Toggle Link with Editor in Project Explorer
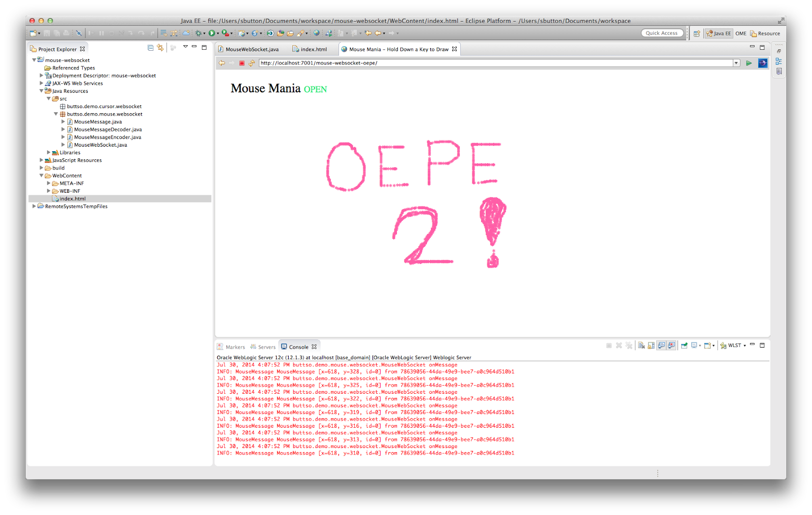The image size is (812, 515). (x=160, y=48)
